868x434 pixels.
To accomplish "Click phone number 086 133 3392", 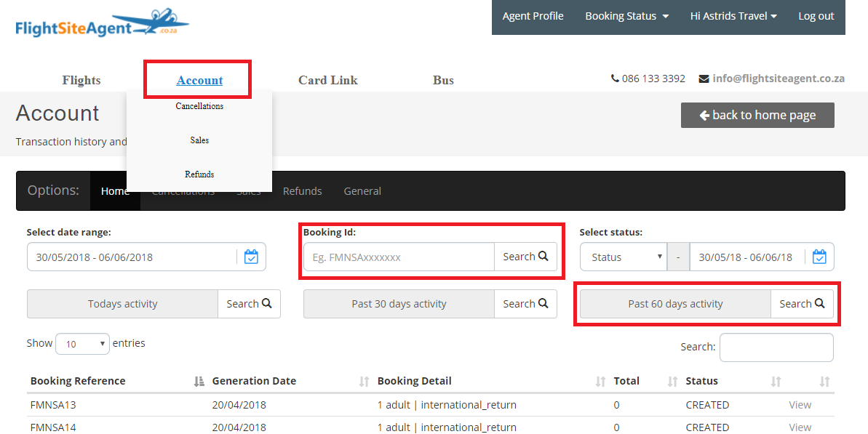I will coord(653,79).
